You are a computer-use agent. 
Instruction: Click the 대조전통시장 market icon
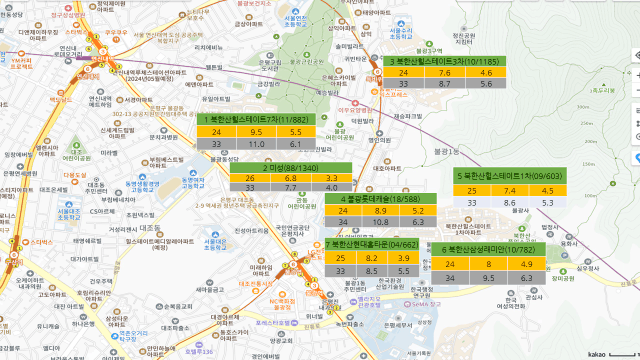point(256,291)
